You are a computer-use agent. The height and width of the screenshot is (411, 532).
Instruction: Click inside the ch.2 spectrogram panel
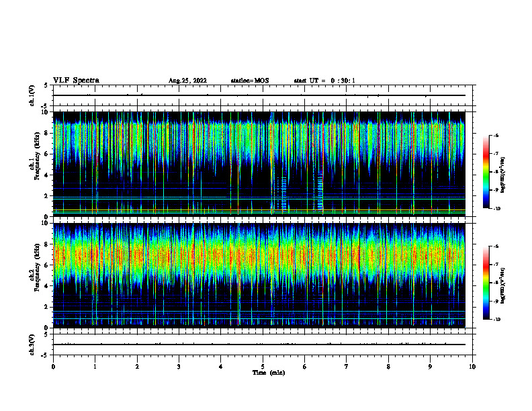(259, 275)
